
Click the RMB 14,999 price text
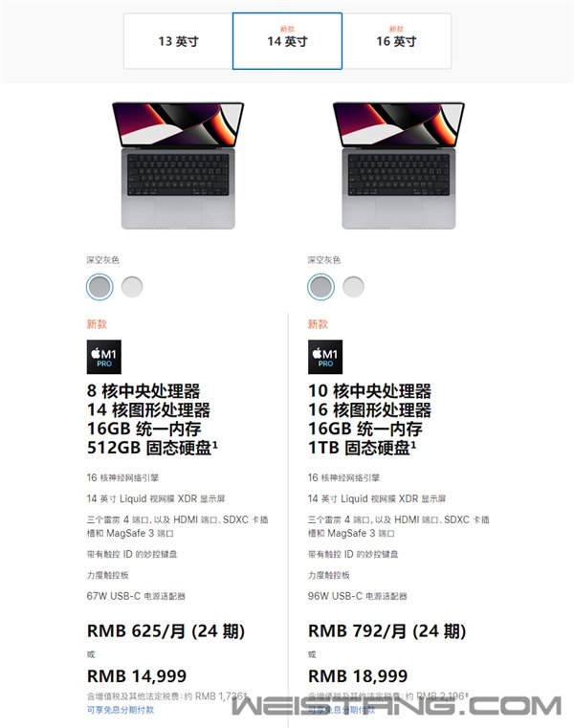tap(137, 675)
